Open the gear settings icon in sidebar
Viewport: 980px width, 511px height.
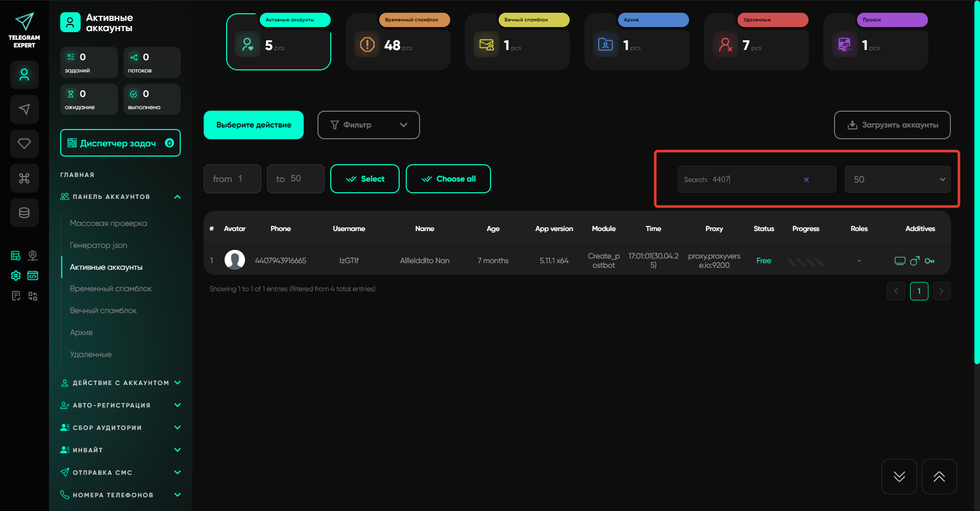16,276
